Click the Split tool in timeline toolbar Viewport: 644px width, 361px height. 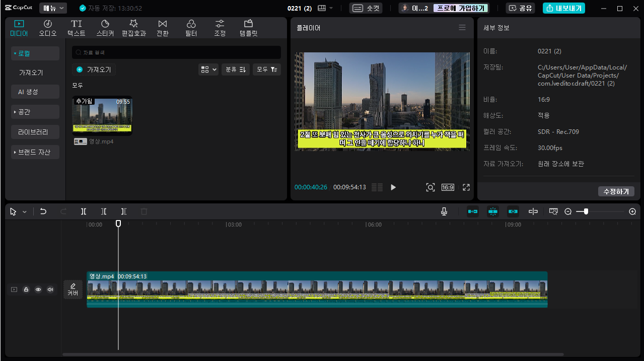pos(84,212)
